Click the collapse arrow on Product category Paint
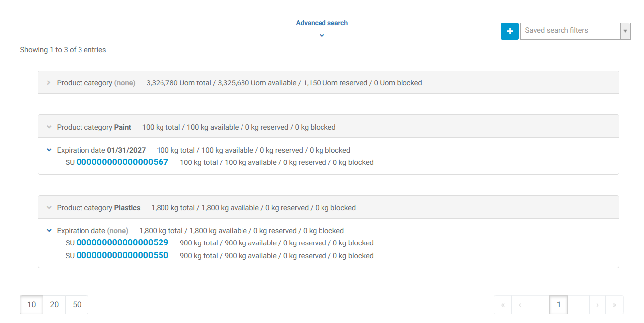This screenshot has height=323, width=644. (x=48, y=127)
